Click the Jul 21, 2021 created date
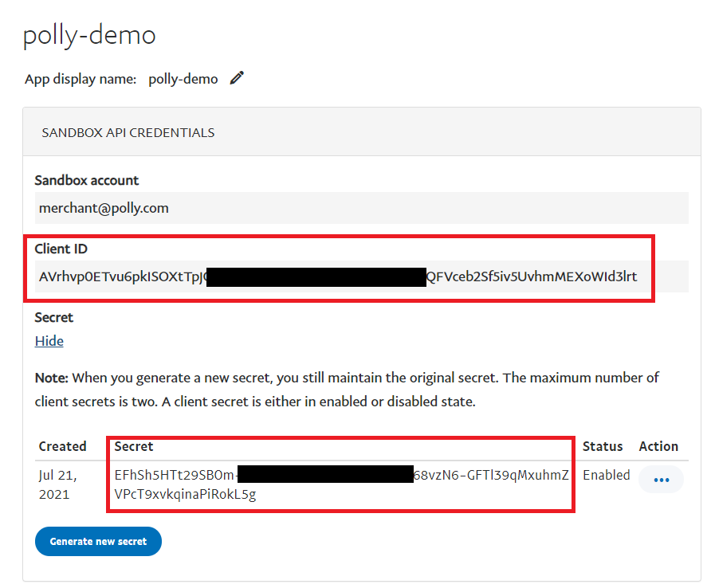The height and width of the screenshot is (588, 711). tap(57, 484)
